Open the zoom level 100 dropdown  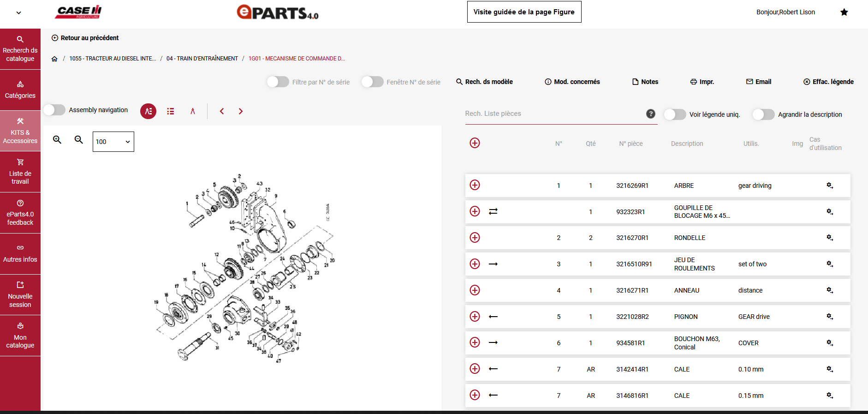pos(113,142)
